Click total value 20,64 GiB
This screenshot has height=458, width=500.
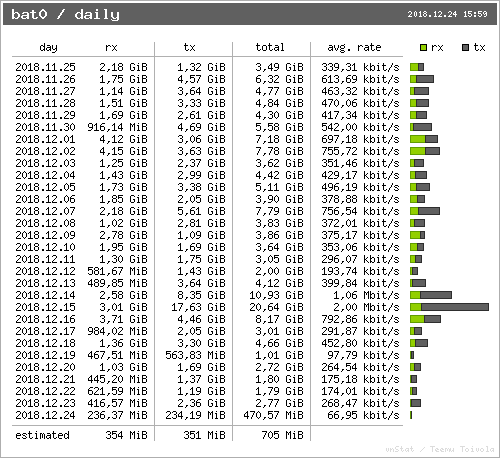pyautogui.click(x=276, y=307)
